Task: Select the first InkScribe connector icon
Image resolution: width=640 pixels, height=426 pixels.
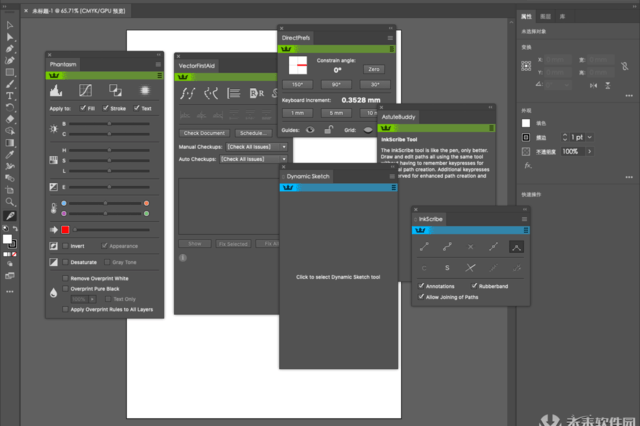Action: coord(424,246)
